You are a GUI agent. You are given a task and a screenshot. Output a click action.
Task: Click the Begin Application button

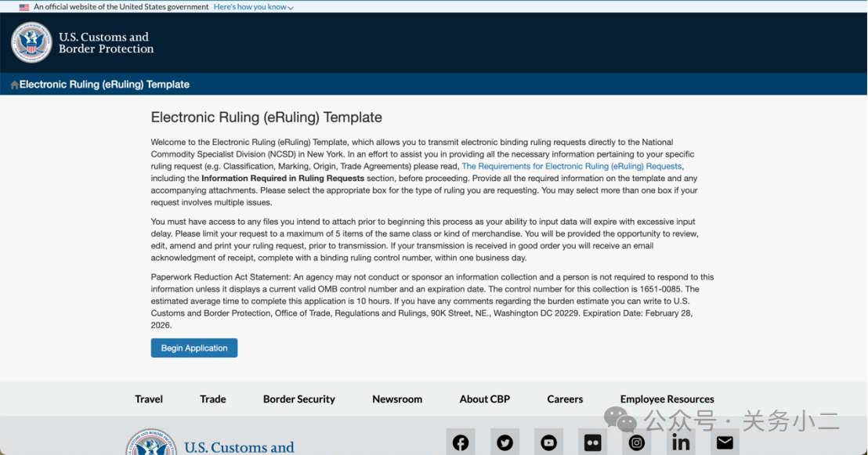tap(194, 348)
